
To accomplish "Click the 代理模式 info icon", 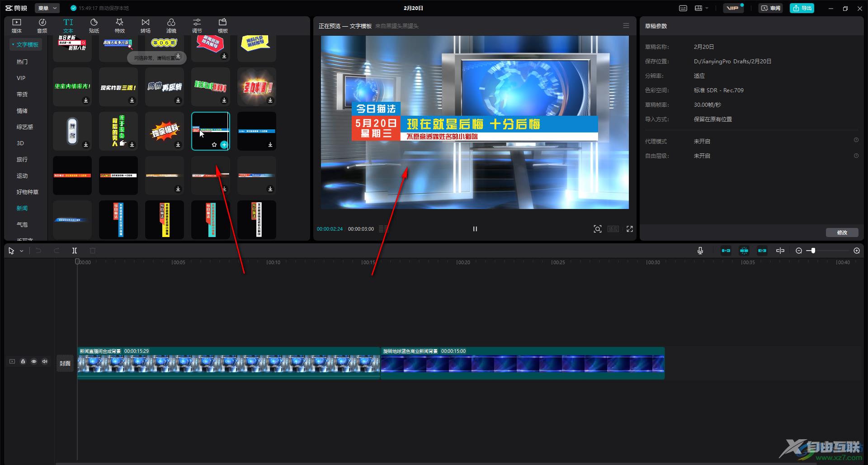I will pos(856,140).
